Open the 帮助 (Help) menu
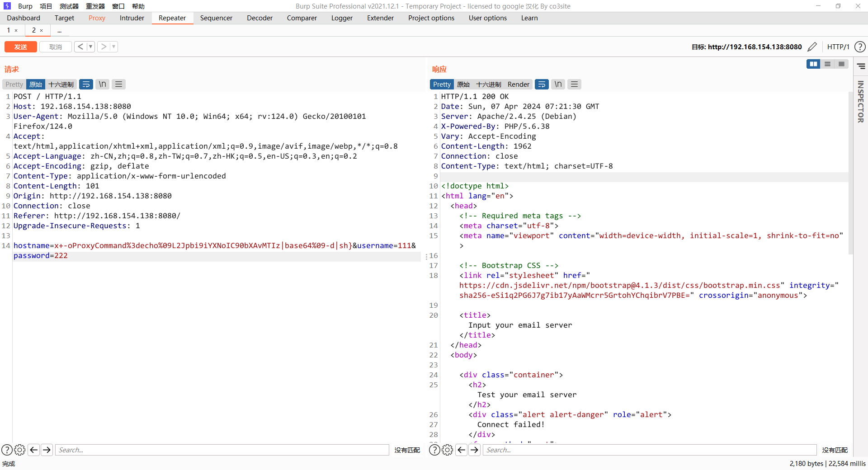Viewport: 868px width, 470px height. 138,6
